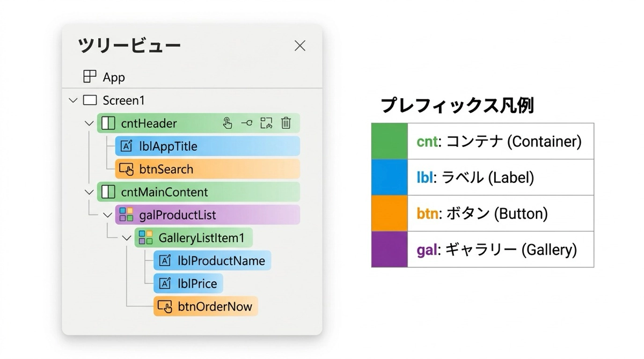Click the label icon next to lblAppTitle
The height and width of the screenshot is (359, 644).
(x=126, y=146)
